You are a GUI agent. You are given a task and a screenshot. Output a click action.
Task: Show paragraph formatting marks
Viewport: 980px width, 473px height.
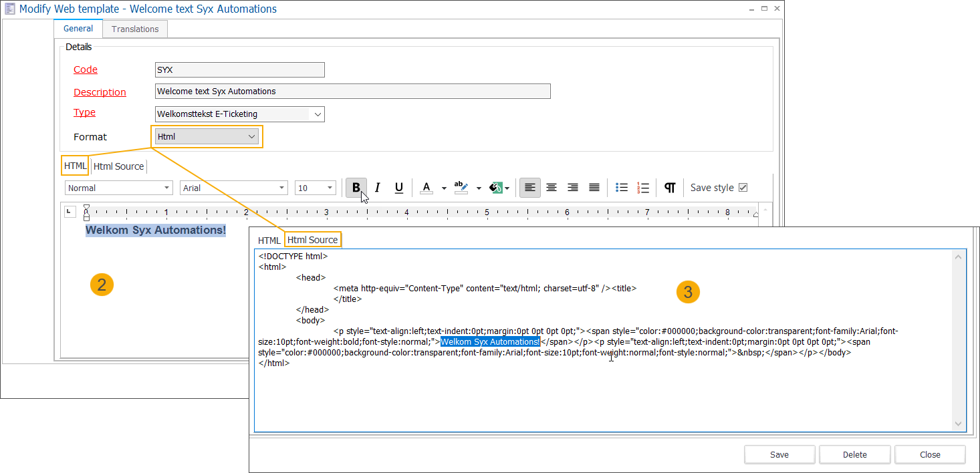670,188
